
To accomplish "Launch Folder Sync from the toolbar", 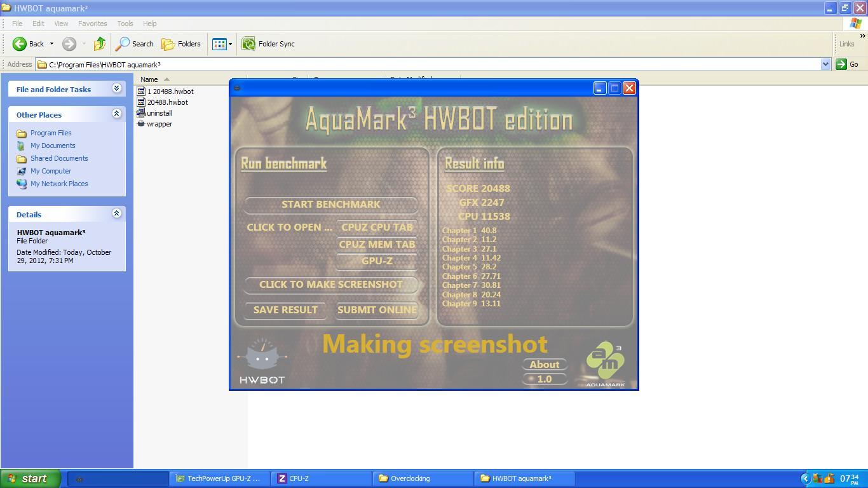I will [x=268, y=44].
